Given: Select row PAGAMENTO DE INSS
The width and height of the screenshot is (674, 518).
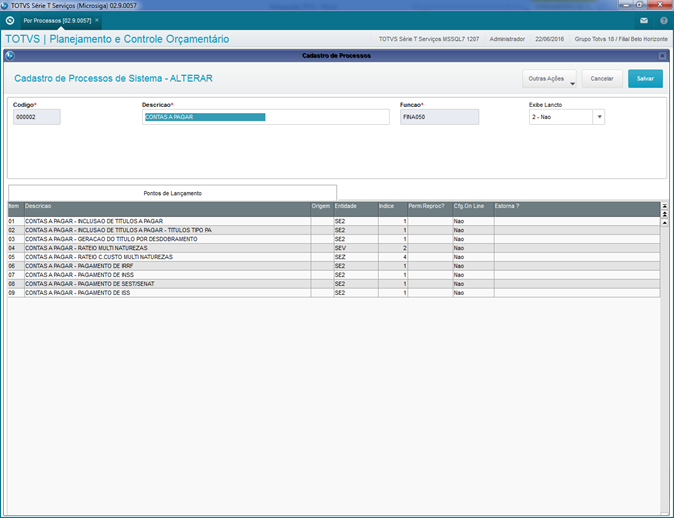Looking at the screenshot, I should coord(334,275).
